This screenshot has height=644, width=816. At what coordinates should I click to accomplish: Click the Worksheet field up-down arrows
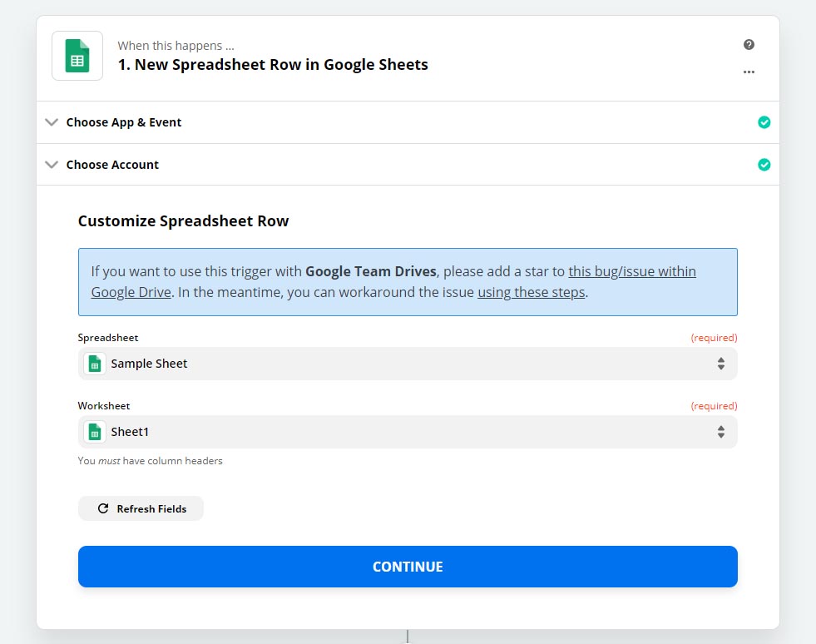[x=721, y=432]
